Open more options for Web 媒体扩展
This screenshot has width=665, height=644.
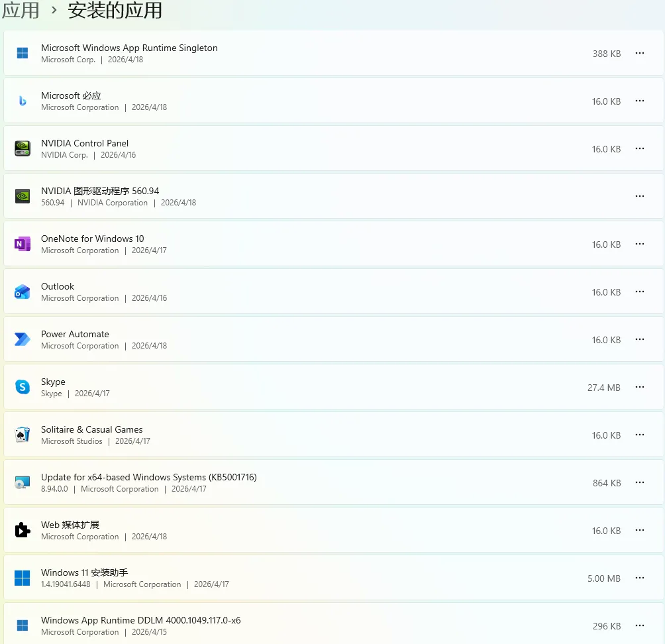pyautogui.click(x=640, y=530)
